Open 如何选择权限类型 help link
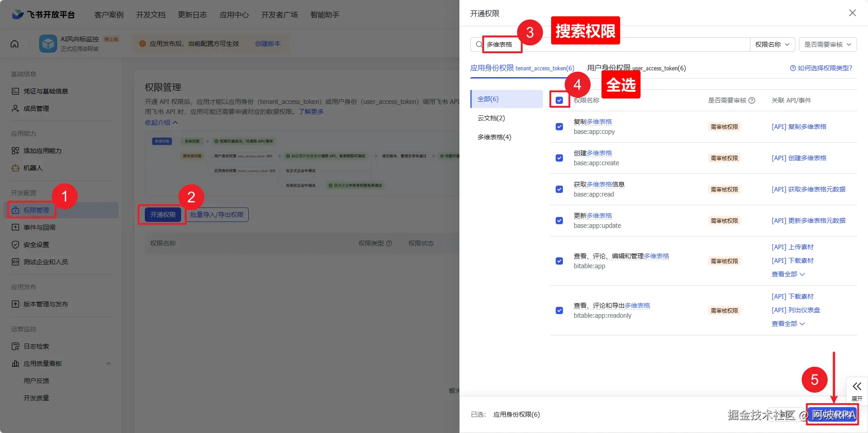 pos(825,68)
